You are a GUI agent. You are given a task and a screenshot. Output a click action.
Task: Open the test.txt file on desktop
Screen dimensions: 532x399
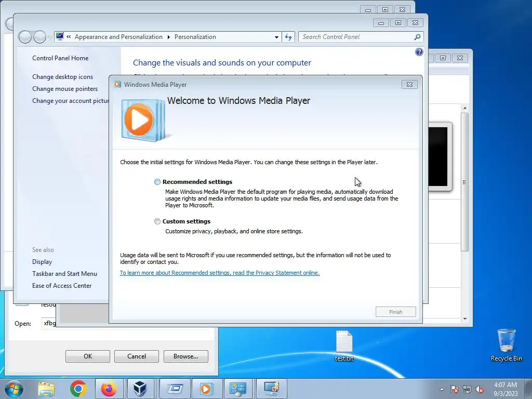tap(344, 345)
